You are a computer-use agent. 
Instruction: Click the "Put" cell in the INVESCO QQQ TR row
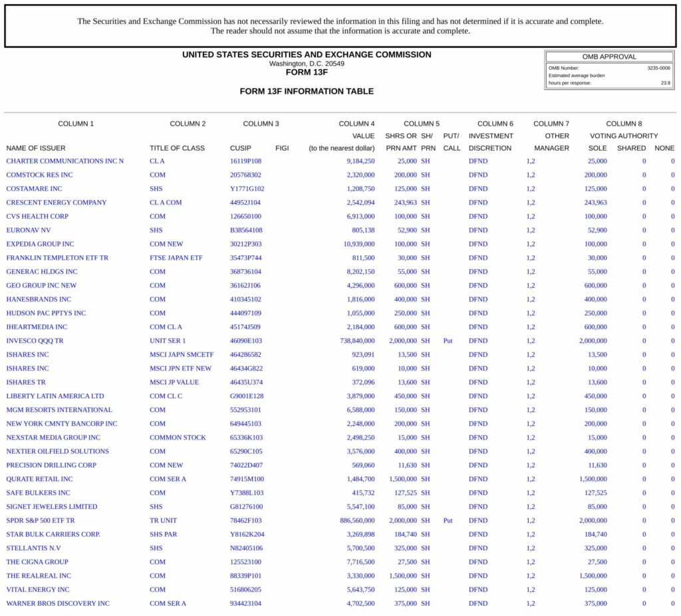[448, 341]
